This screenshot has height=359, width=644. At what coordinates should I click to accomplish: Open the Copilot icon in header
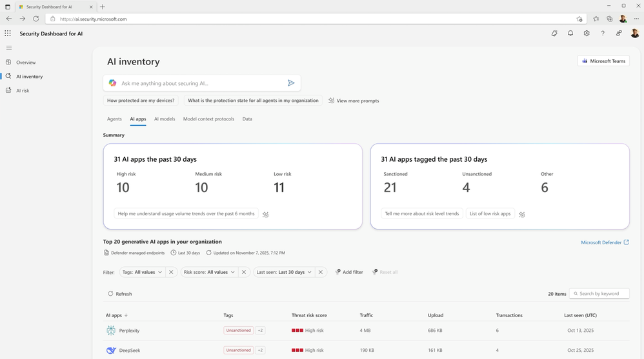point(554,34)
